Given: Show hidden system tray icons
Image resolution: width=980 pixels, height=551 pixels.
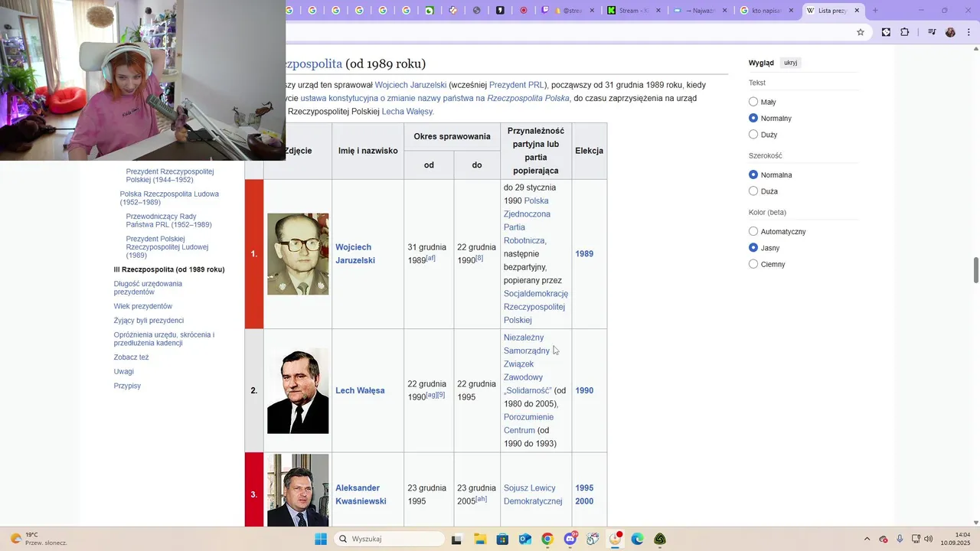Looking at the screenshot, I should tap(867, 539).
